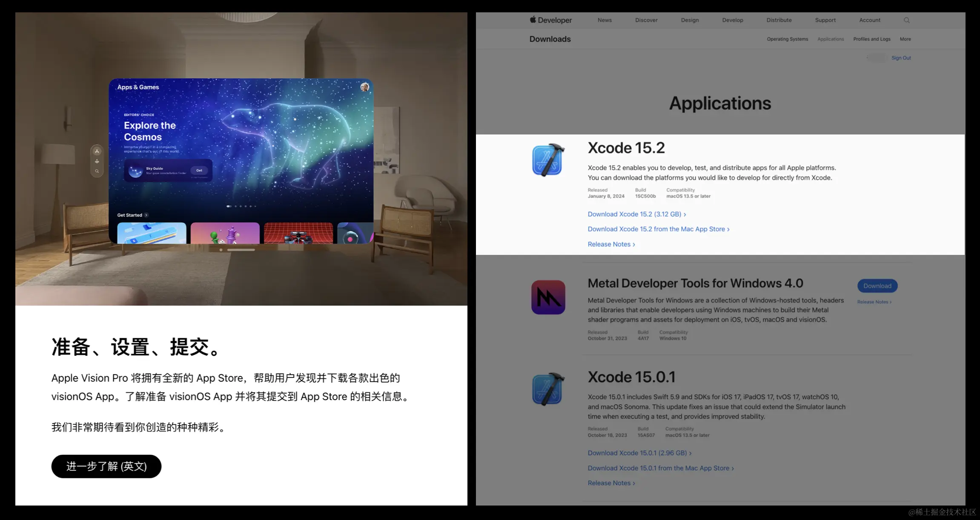Click the Metal Developer Tools icon
The image size is (980, 520).
coord(548,297)
